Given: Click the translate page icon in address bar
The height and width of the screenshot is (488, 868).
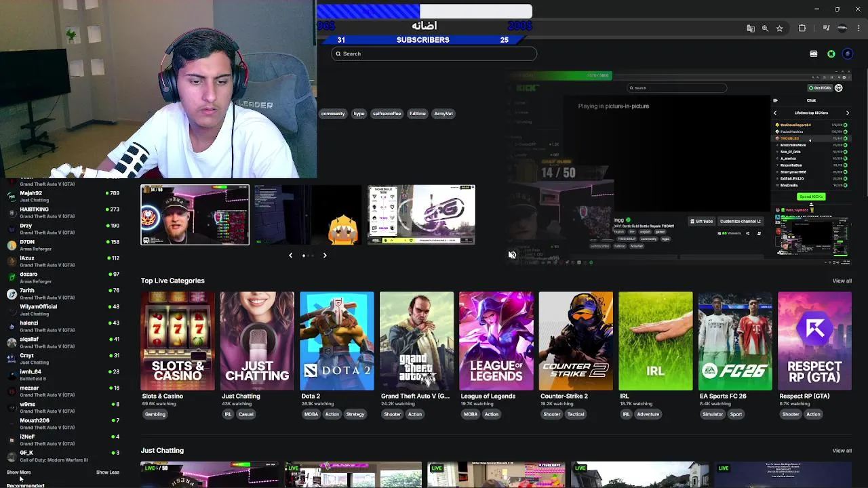Looking at the screenshot, I should pyautogui.click(x=751, y=28).
